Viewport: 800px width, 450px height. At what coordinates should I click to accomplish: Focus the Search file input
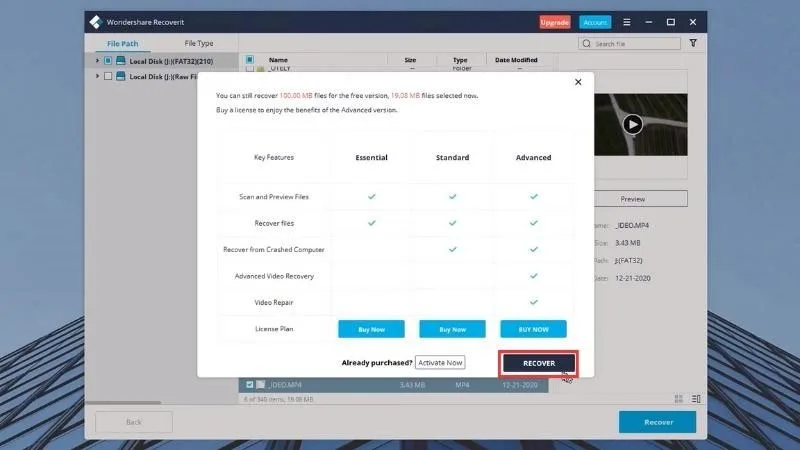[x=629, y=43]
